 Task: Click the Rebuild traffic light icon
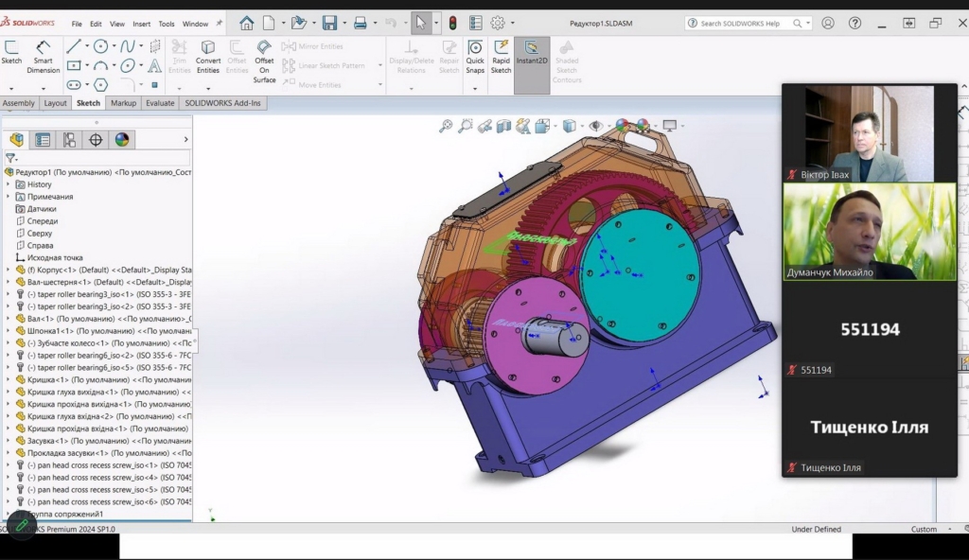(x=452, y=24)
